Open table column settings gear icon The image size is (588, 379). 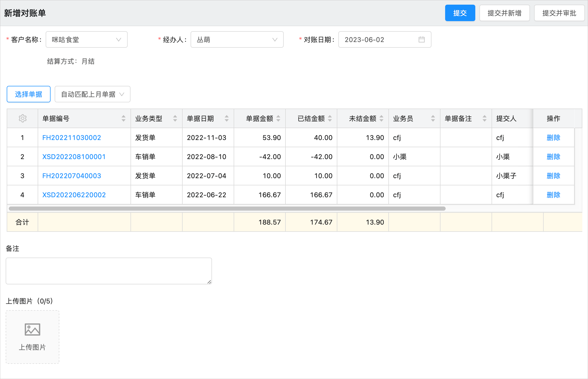click(x=23, y=118)
